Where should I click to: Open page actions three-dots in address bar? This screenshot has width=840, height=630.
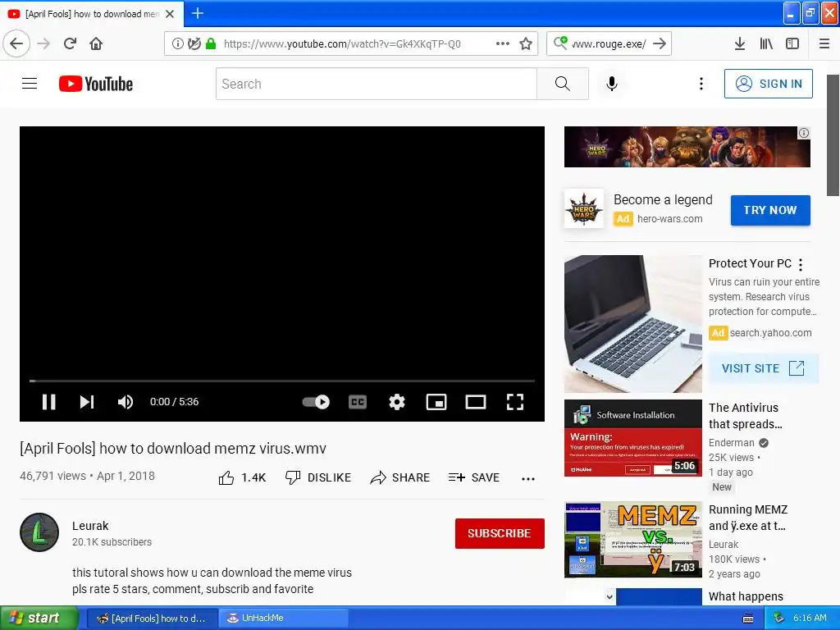point(503,43)
